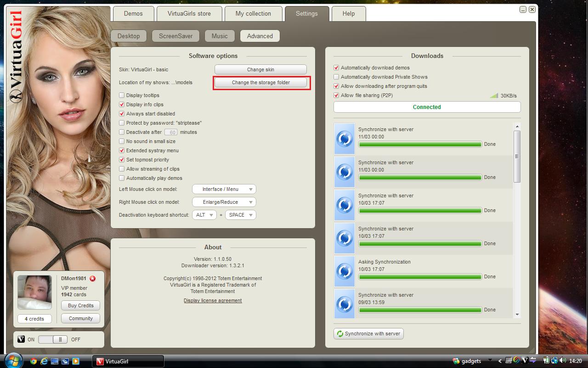Select the Desktop settings subtab

129,36
